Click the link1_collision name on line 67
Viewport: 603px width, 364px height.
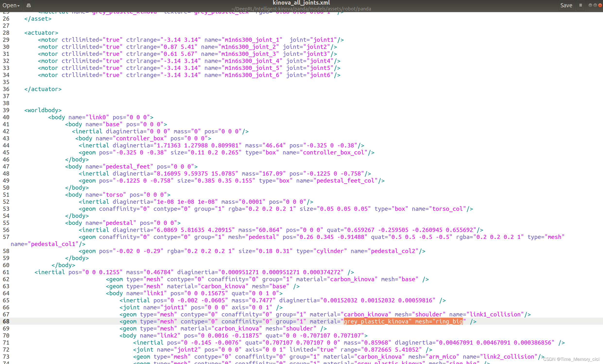coord(496,315)
